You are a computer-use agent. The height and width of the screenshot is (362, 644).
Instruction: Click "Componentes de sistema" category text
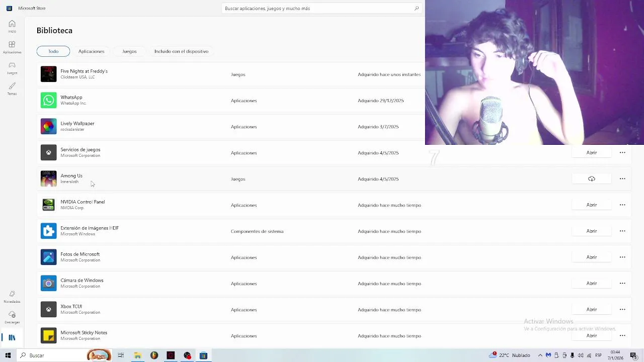point(257,231)
